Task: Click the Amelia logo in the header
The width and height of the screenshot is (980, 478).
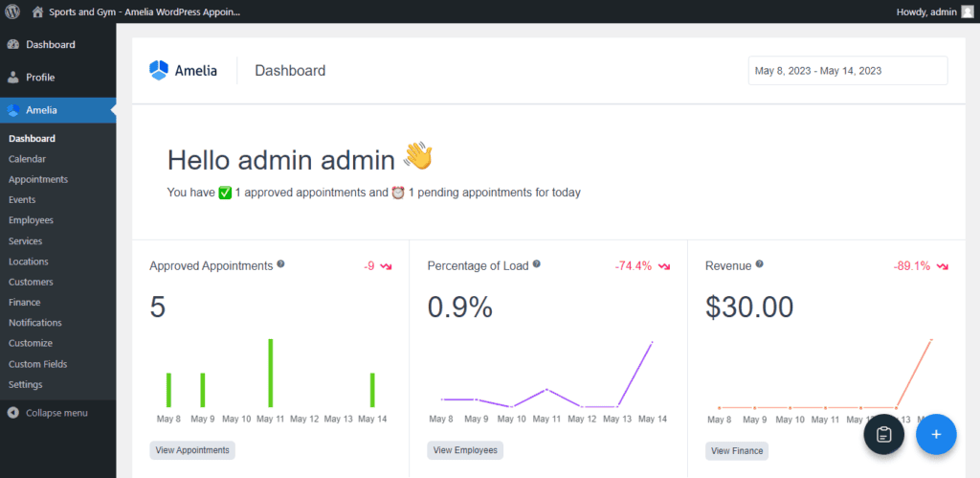Action: pos(183,70)
